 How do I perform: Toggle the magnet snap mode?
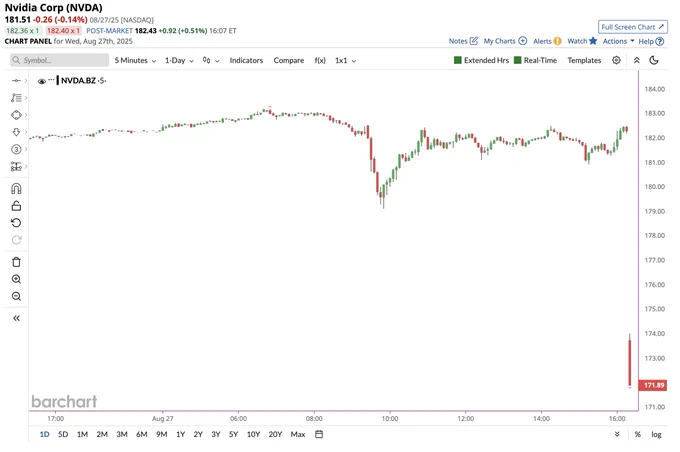coord(16,189)
